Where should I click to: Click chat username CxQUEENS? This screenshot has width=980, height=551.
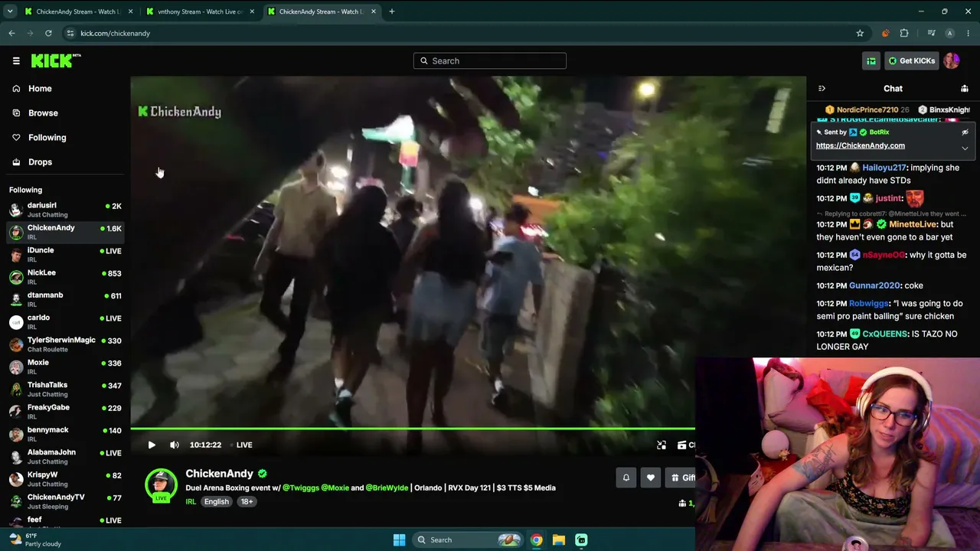884,334
